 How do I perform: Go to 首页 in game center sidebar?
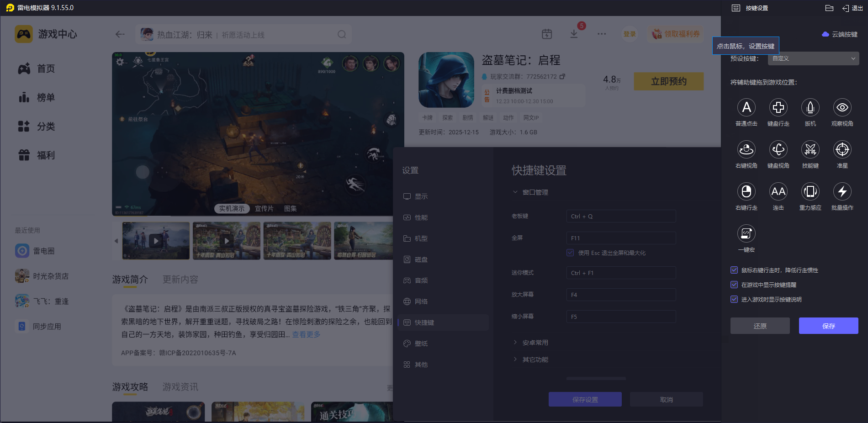(x=37, y=69)
